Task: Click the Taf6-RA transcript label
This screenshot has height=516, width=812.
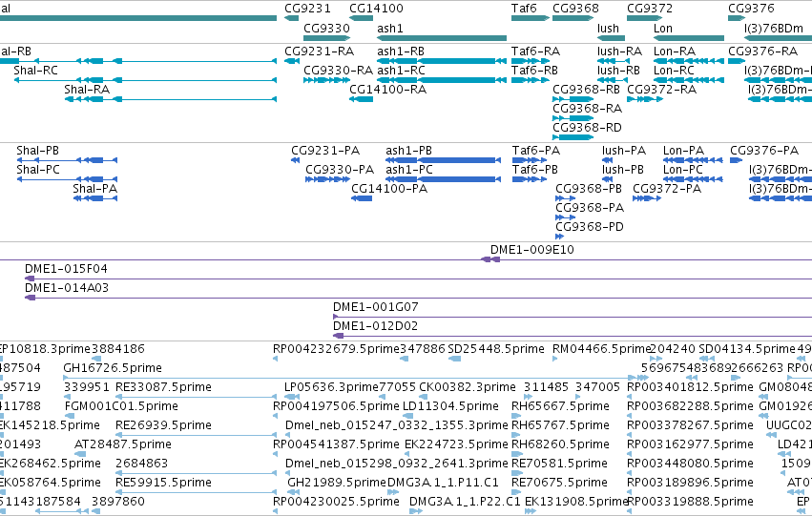Action: point(535,52)
